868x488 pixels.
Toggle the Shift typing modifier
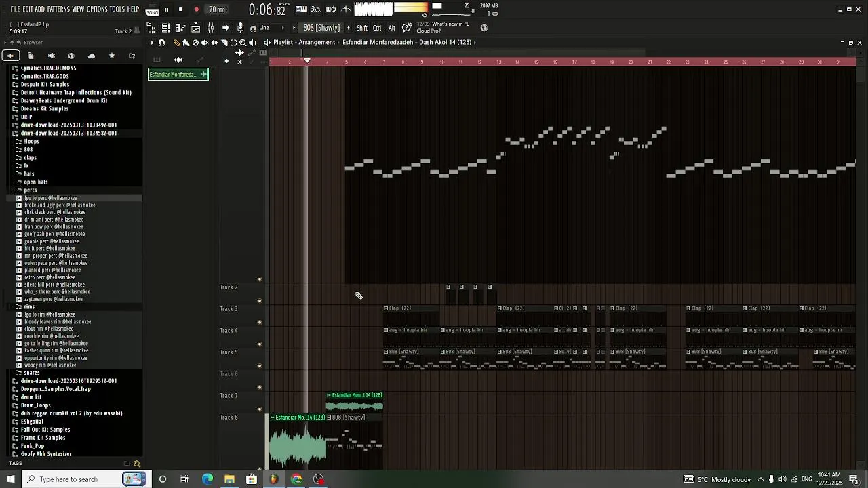pyautogui.click(x=362, y=28)
